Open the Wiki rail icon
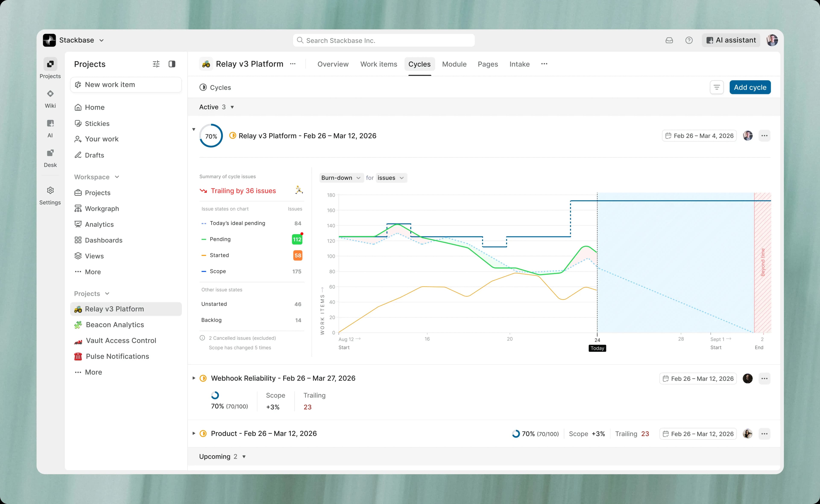This screenshot has width=820, height=504. [50, 93]
